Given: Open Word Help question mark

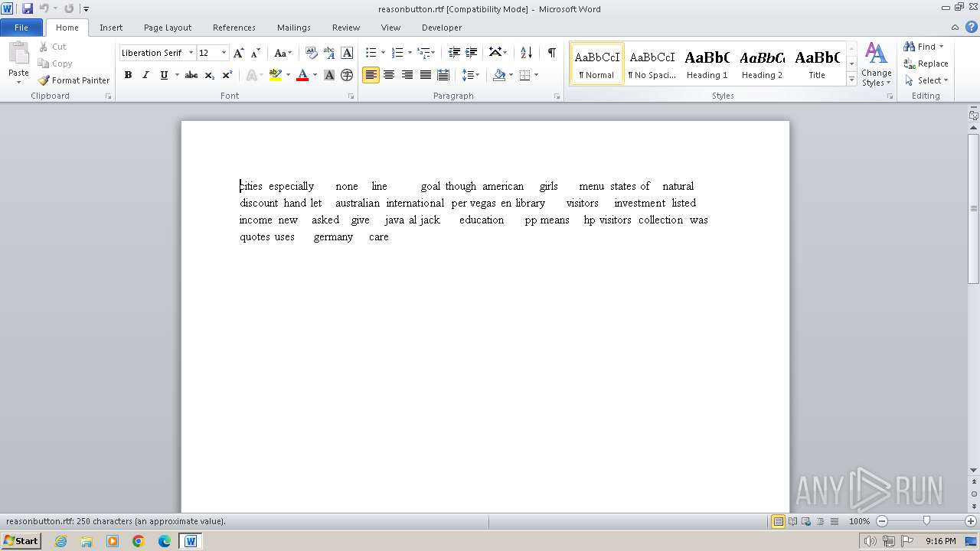Looking at the screenshot, I should tap(972, 27).
